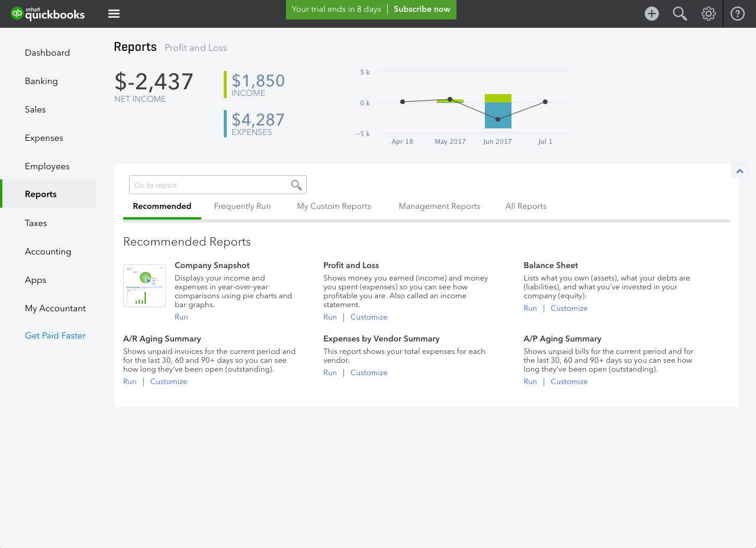
Task: Open Apps in the sidebar
Action: coord(36,280)
